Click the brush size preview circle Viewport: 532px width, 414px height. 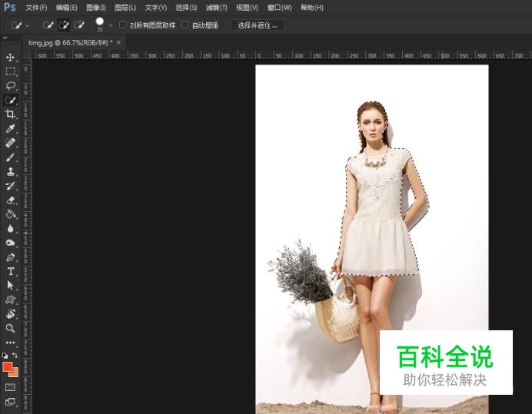99,22
